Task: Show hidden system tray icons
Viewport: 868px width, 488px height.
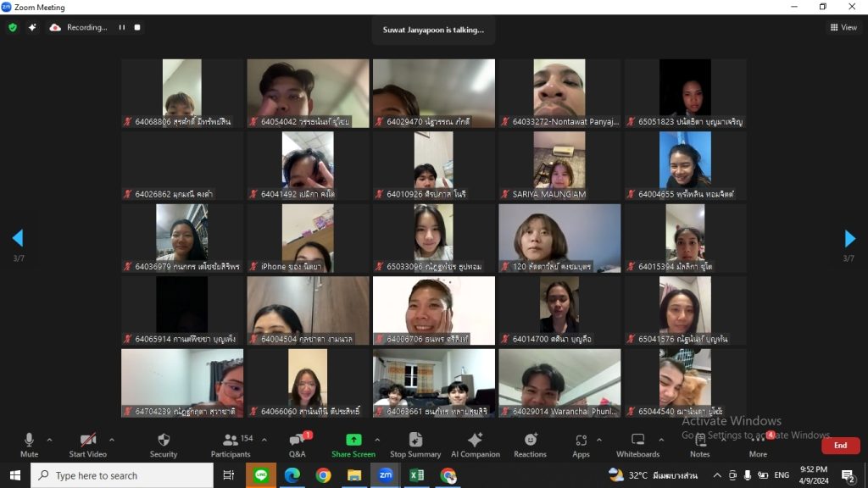Action: [x=717, y=475]
